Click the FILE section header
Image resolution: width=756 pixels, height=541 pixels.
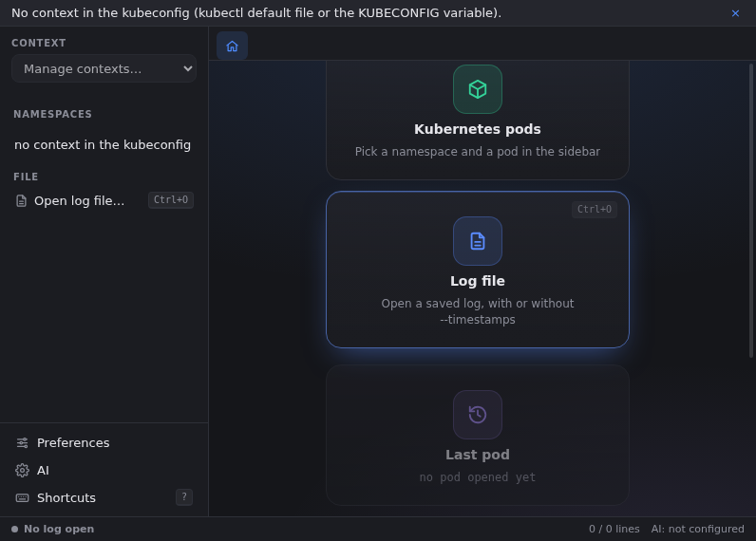tap(26, 177)
